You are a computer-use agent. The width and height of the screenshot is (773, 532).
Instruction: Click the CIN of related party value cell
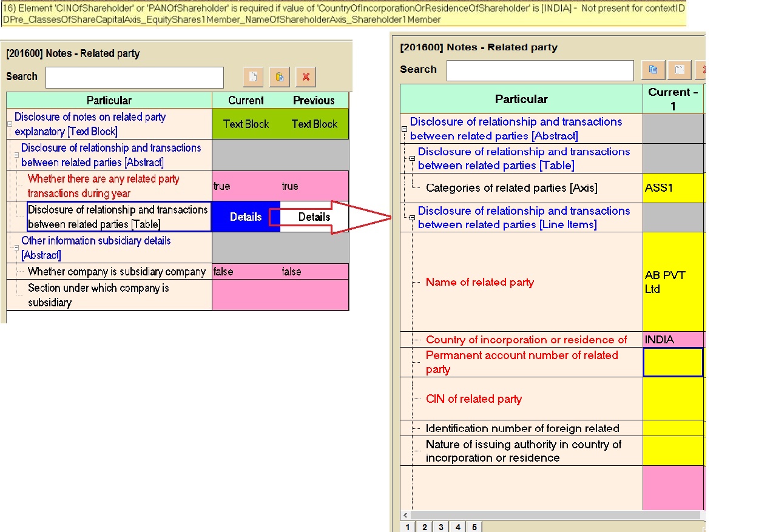point(673,399)
